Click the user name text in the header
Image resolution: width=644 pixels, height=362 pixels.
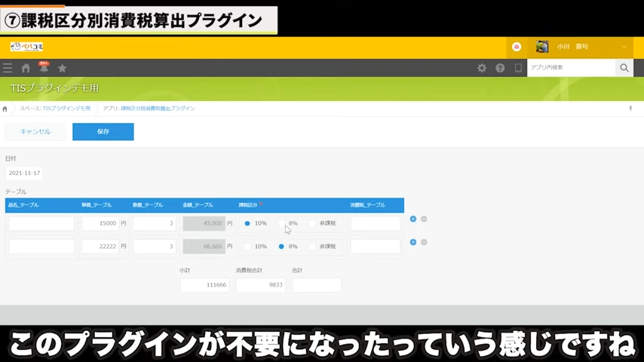(x=572, y=47)
